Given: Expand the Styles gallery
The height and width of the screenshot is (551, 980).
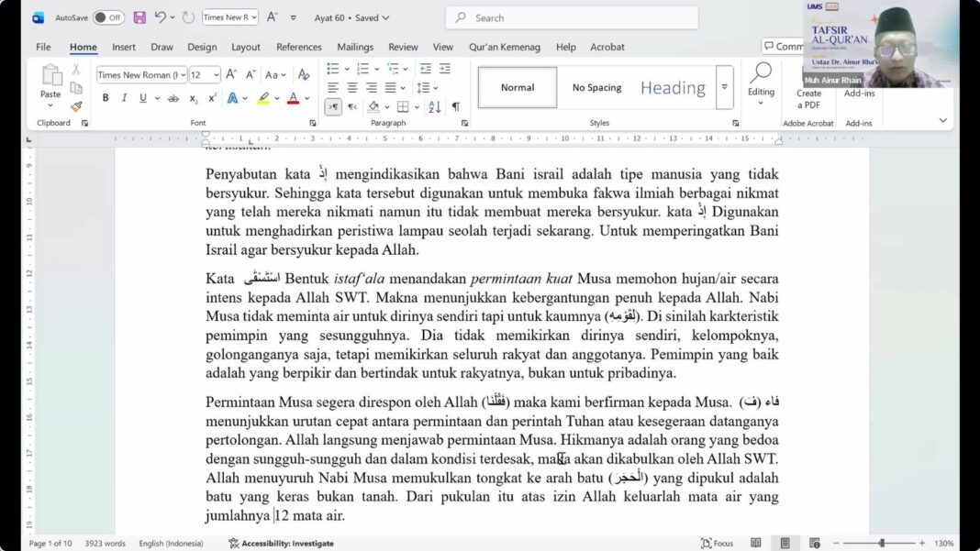Looking at the screenshot, I should click(724, 87).
